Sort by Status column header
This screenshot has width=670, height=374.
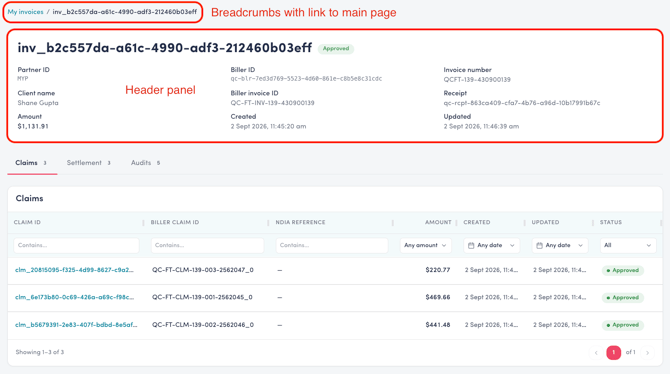(611, 222)
